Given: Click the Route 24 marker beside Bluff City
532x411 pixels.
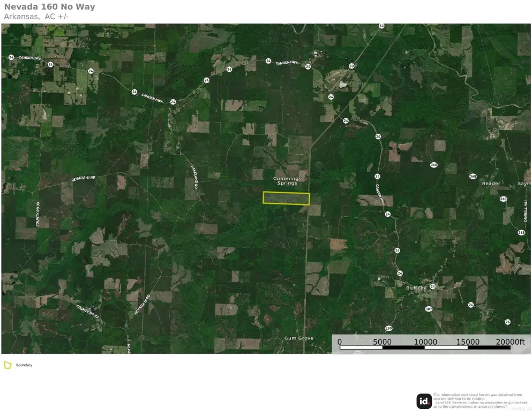Looking at the screenshot, I should click(x=432, y=287).
